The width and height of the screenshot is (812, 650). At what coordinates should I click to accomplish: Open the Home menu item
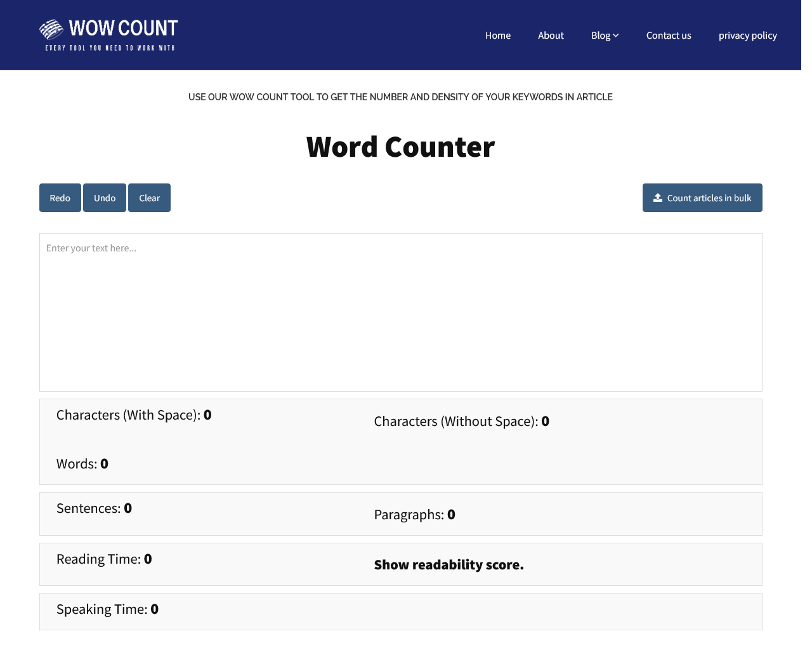tap(498, 36)
